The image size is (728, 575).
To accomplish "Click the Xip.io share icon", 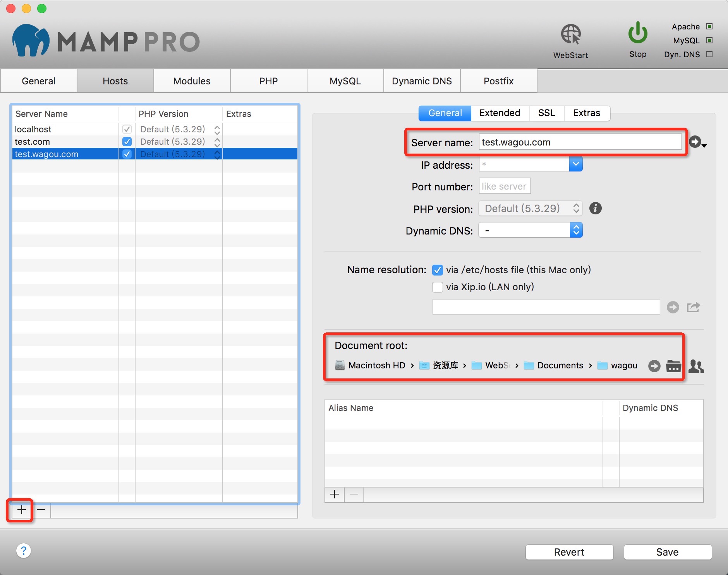I will (693, 307).
